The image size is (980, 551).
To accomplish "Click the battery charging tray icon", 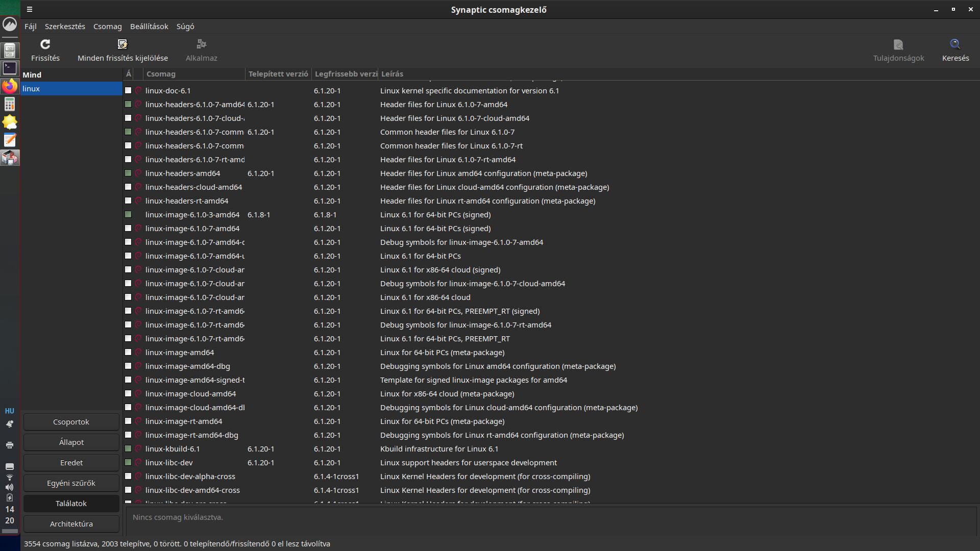I will 10,497.
